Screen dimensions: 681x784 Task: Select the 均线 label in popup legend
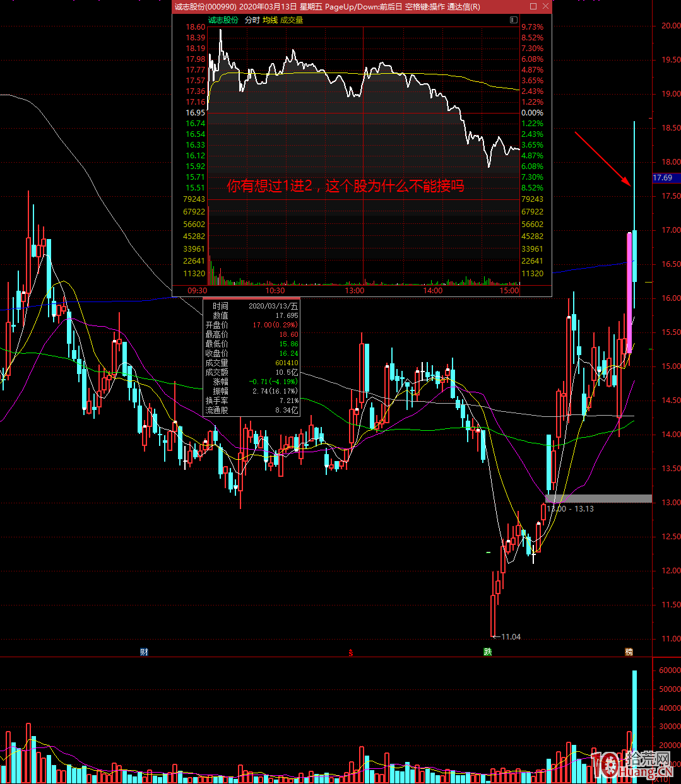(x=270, y=20)
